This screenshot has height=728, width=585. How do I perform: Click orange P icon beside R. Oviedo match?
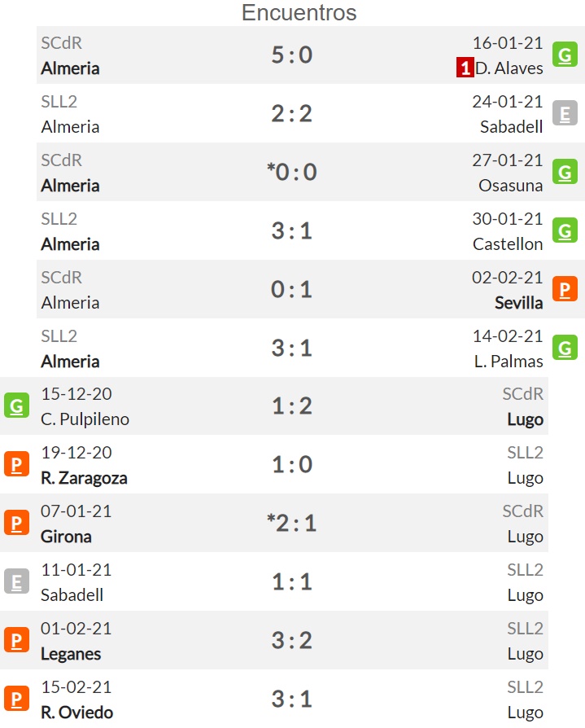pos(17,699)
